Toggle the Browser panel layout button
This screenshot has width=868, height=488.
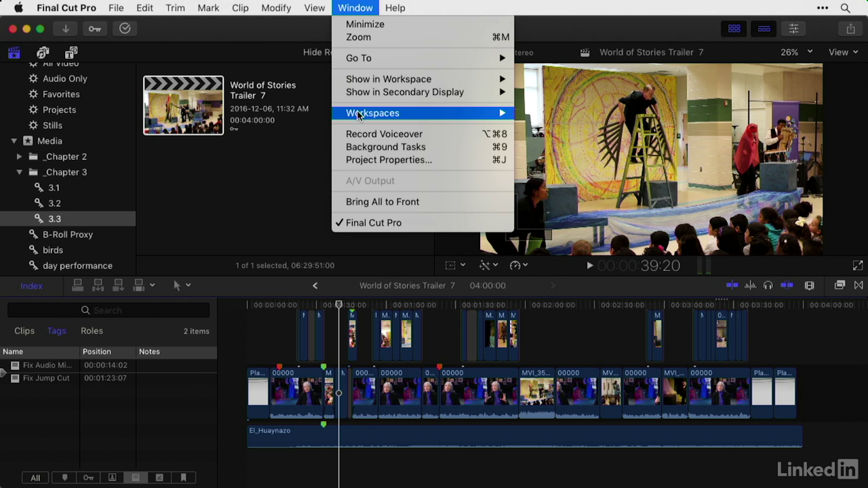pos(734,28)
